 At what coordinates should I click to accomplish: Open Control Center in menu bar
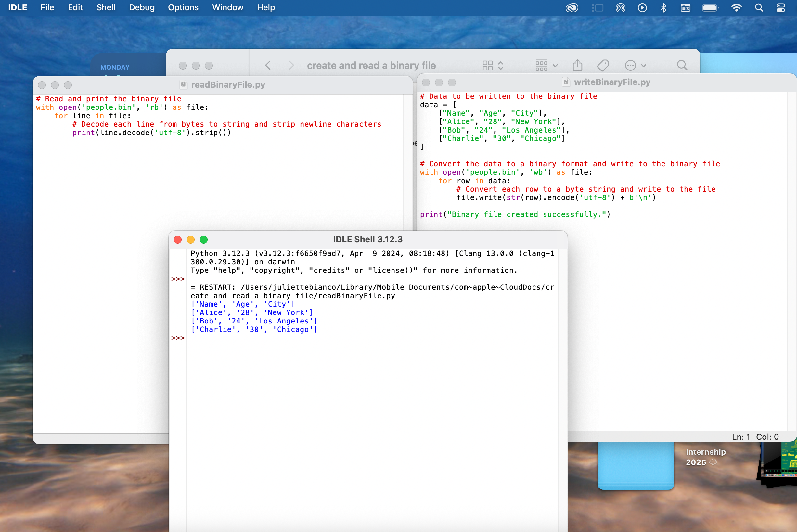pos(781,7)
